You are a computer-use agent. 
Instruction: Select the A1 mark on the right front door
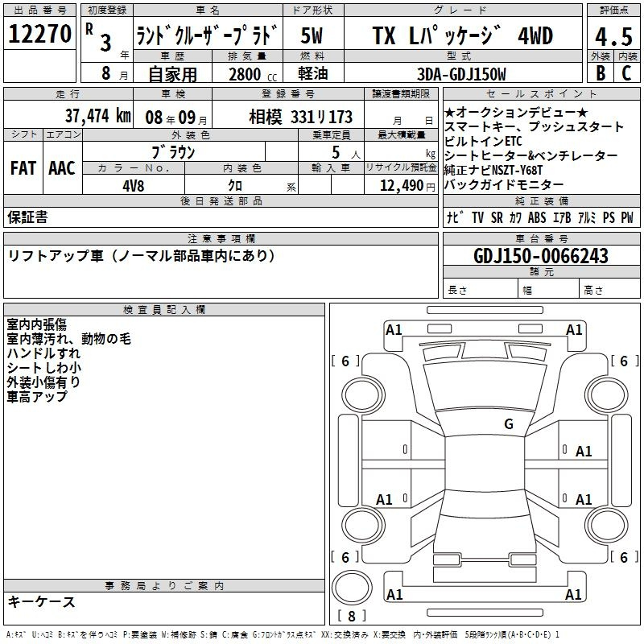click(583, 452)
